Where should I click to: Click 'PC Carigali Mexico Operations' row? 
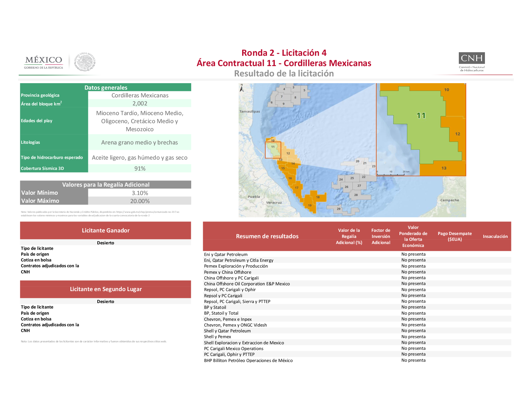(x=357, y=348)
